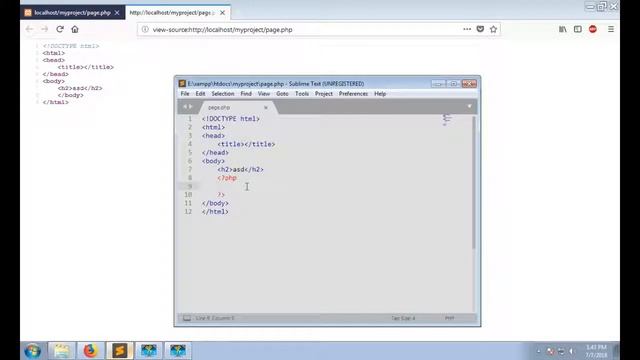Open Sublime Text Edit menu
This screenshot has height=360, width=640.
coord(200,94)
